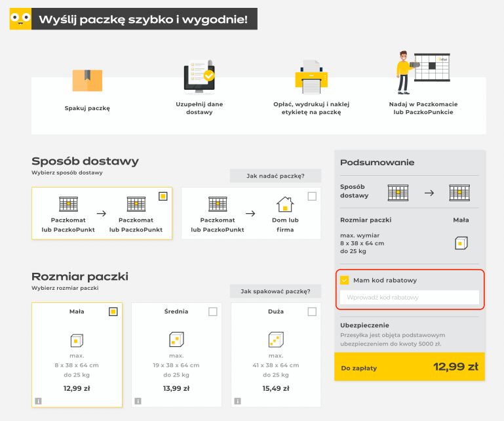Click the arrow between lockers in Podsumowanie
Image resolution: width=504 pixels, height=421 pixels.
429,193
